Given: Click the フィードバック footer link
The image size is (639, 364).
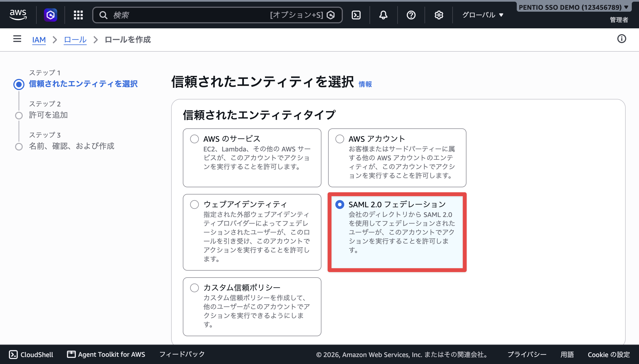Looking at the screenshot, I should coord(182,354).
